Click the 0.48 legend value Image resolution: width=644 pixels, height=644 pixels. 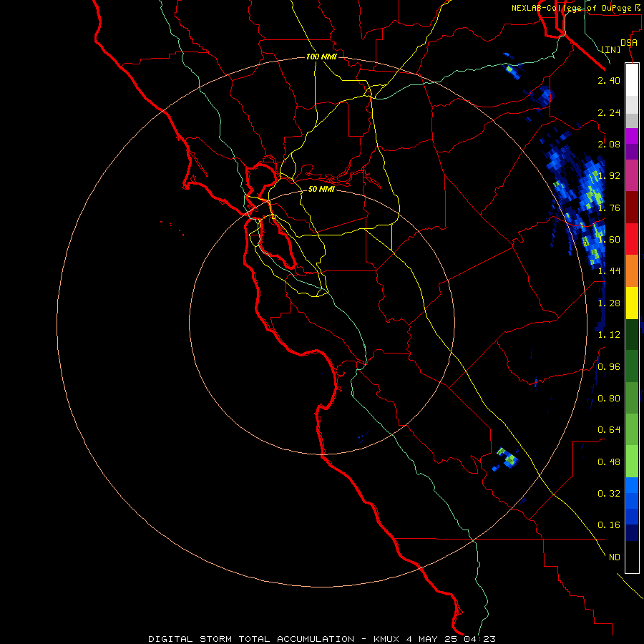(x=609, y=462)
